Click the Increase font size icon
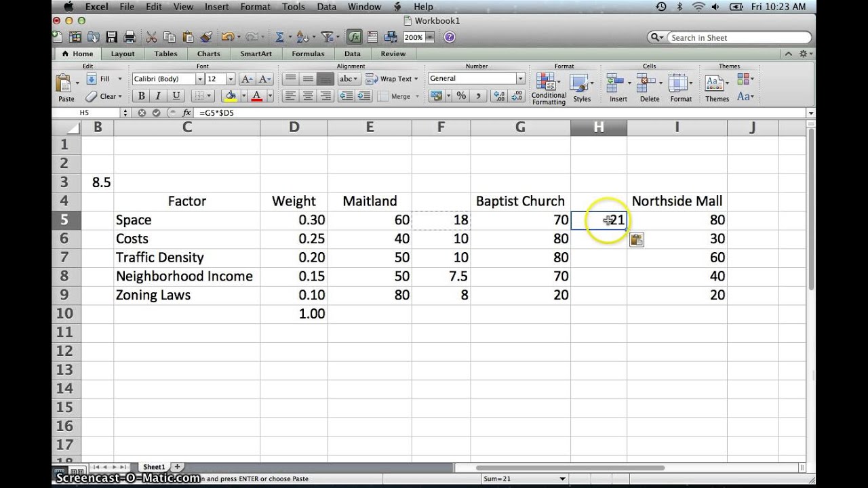This screenshot has width=868, height=488. (247, 79)
